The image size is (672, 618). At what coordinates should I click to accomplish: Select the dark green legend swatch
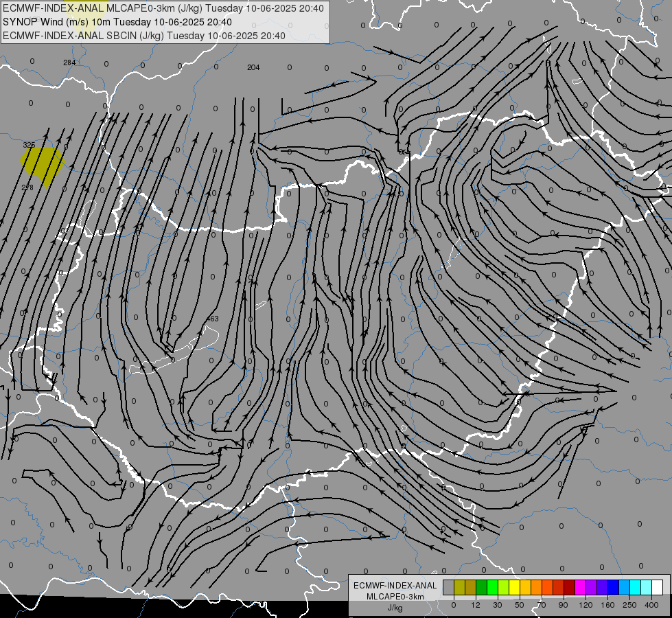pos(482,587)
